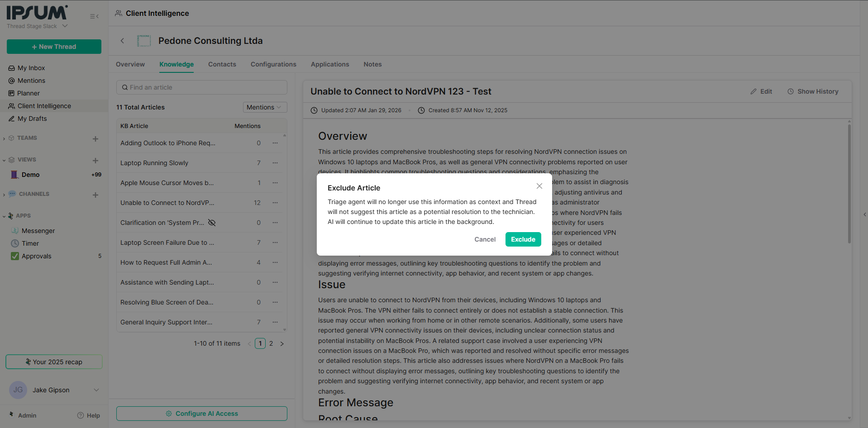
Task: Add a new team with plus icon
Action: coord(95,139)
